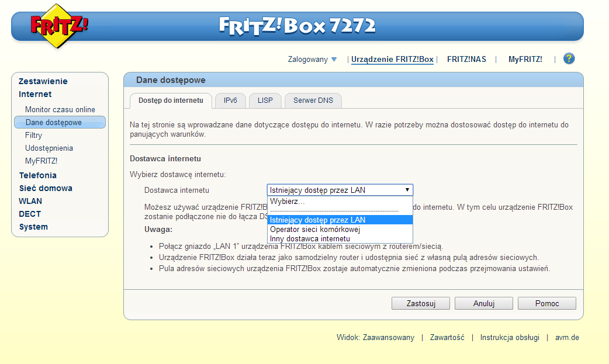The image size is (609, 364).
Task: Click the 'FRITZ!Box 7272' header title
Action: coord(297,26)
